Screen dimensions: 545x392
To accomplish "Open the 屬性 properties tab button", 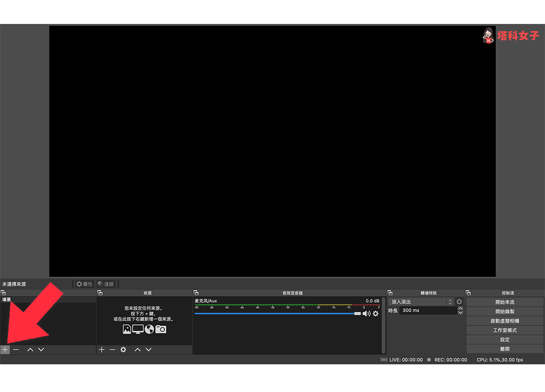I will coord(85,284).
